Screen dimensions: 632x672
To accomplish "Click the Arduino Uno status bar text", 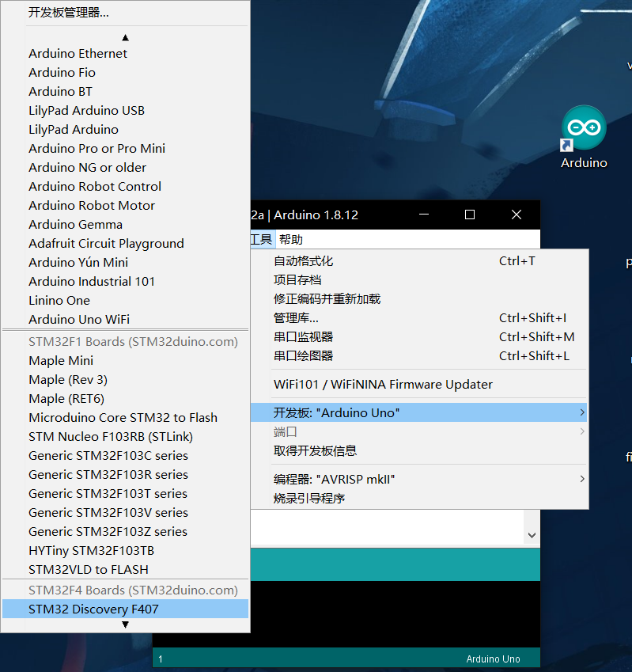I will [493, 659].
